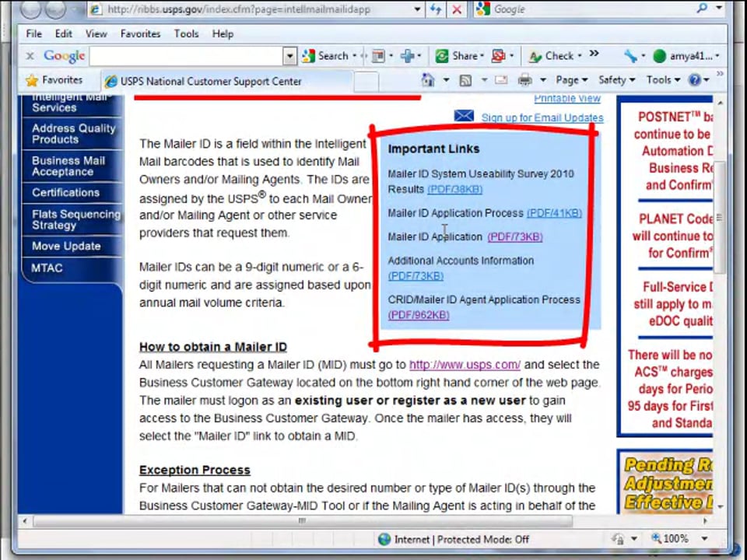Open Useability Survey PDF/38KB link
Screen dimensions: 747x560
point(455,189)
